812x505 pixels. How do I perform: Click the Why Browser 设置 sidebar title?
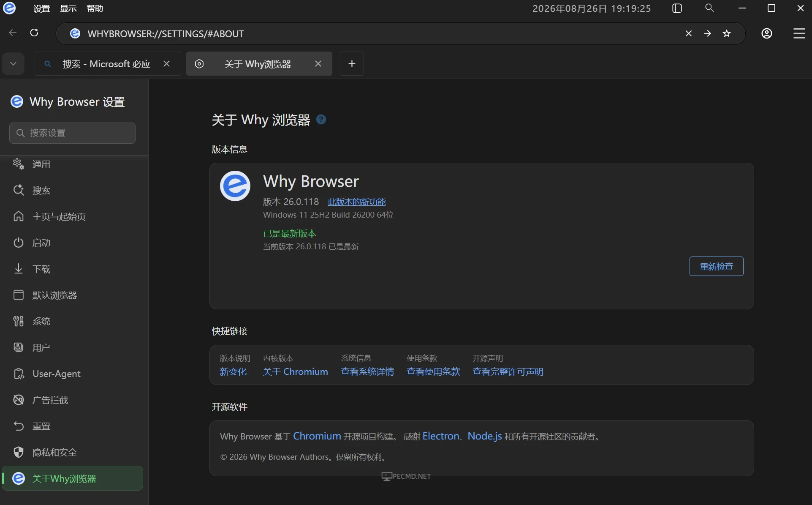click(77, 102)
